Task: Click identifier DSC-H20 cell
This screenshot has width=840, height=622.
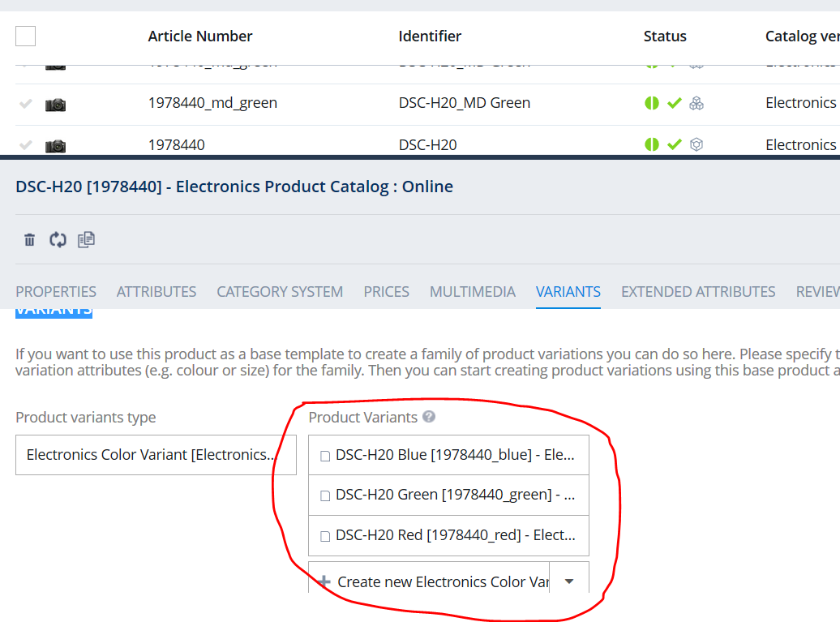Action: (427, 144)
